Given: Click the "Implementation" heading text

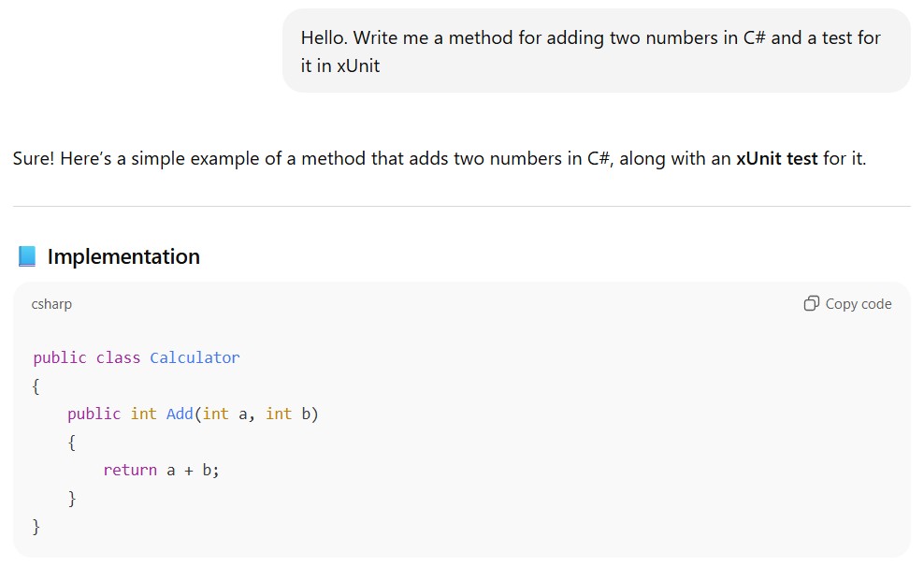Looking at the screenshot, I should coord(123,256).
